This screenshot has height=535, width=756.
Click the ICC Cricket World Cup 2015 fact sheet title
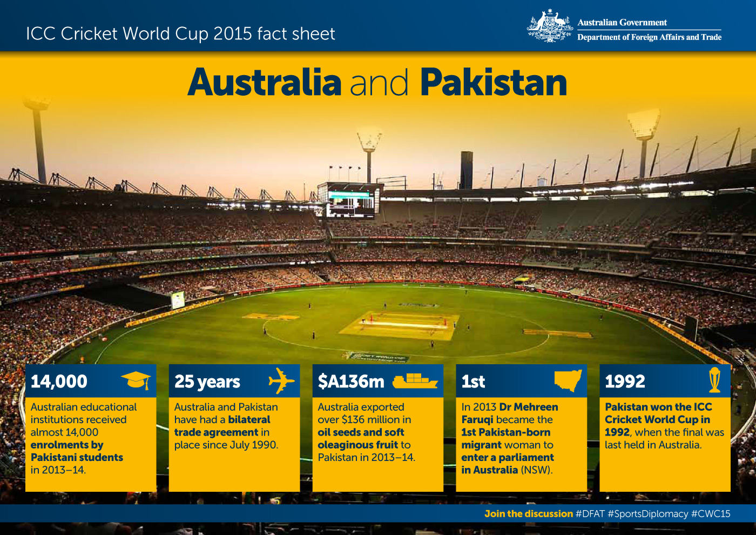pos(180,34)
